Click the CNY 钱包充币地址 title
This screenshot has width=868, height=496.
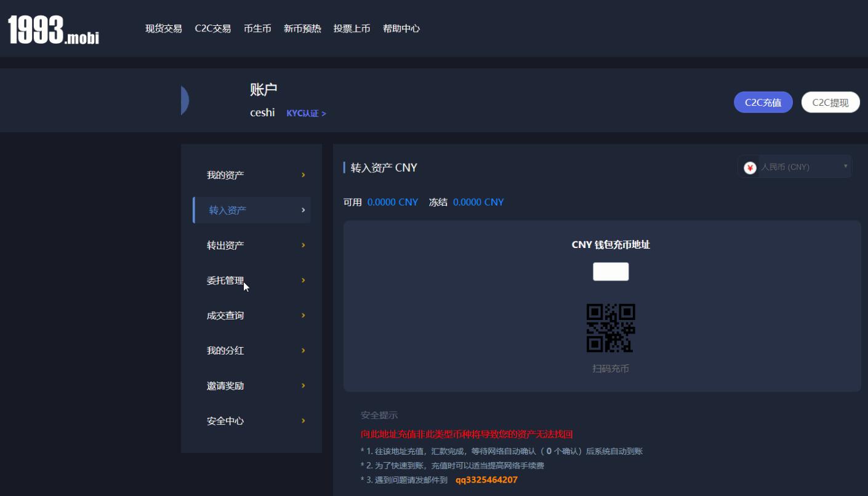click(611, 244)
